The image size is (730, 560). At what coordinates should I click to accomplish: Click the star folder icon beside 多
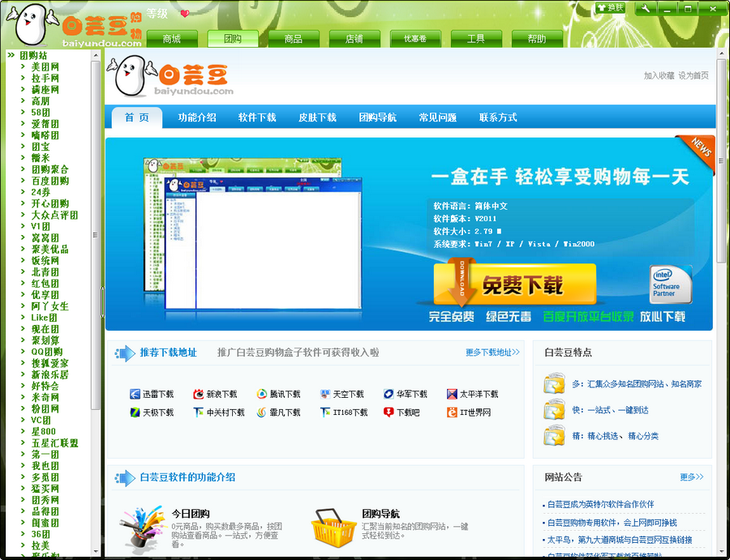tap(554, 383)
